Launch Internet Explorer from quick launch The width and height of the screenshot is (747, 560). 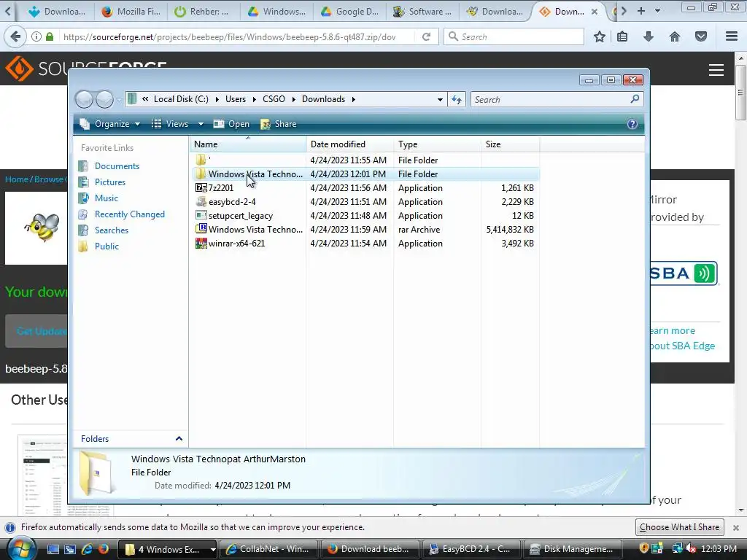pyautogui.click(x=87, y=549)
